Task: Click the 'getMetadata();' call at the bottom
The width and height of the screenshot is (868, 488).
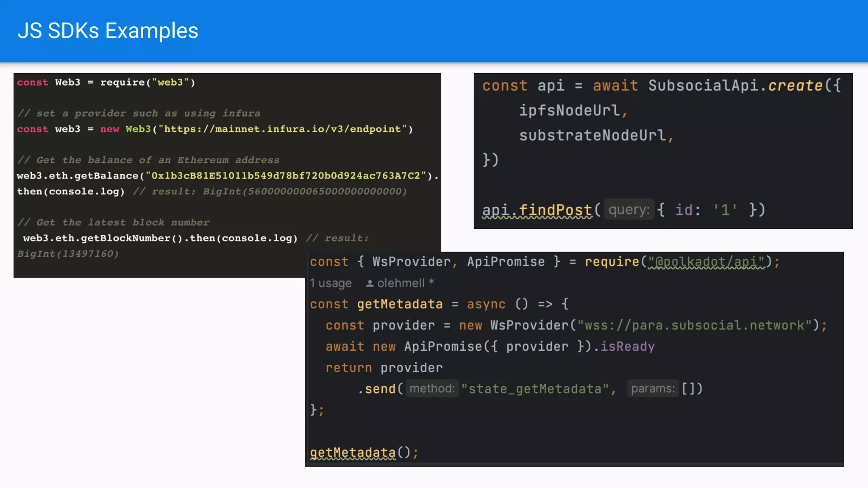Action: (364, 452)
